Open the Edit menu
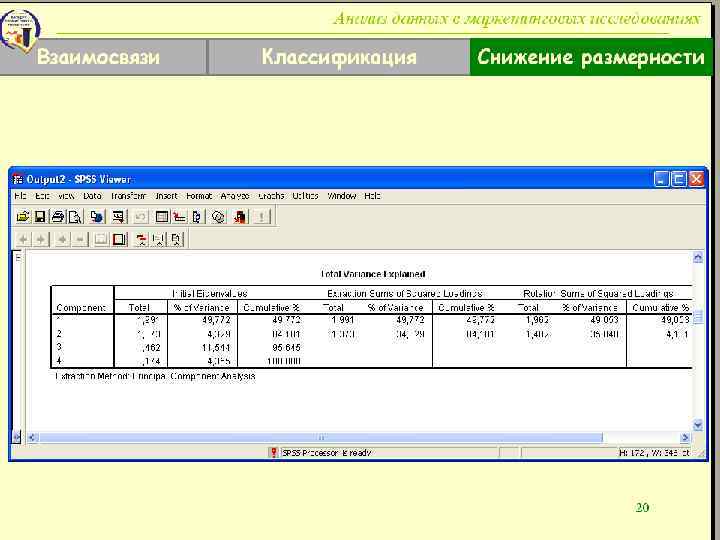This screenshot has width=720, height=540. pyautogui.click(x=42, y=196)
